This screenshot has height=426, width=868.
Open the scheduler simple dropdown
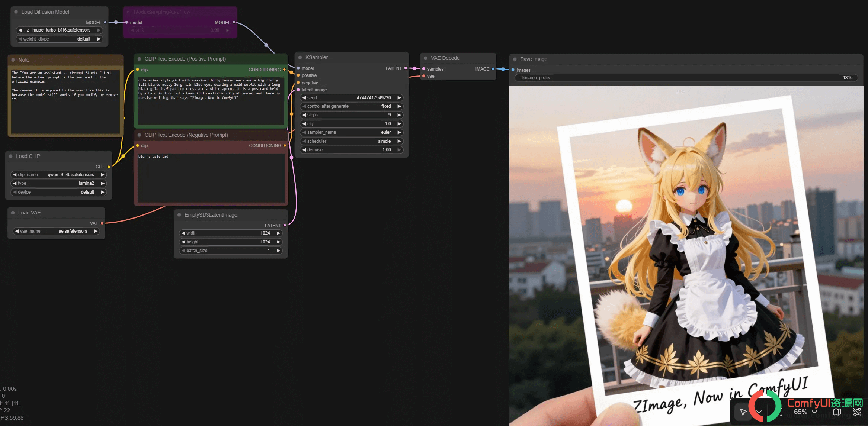(x=352, y=141)
